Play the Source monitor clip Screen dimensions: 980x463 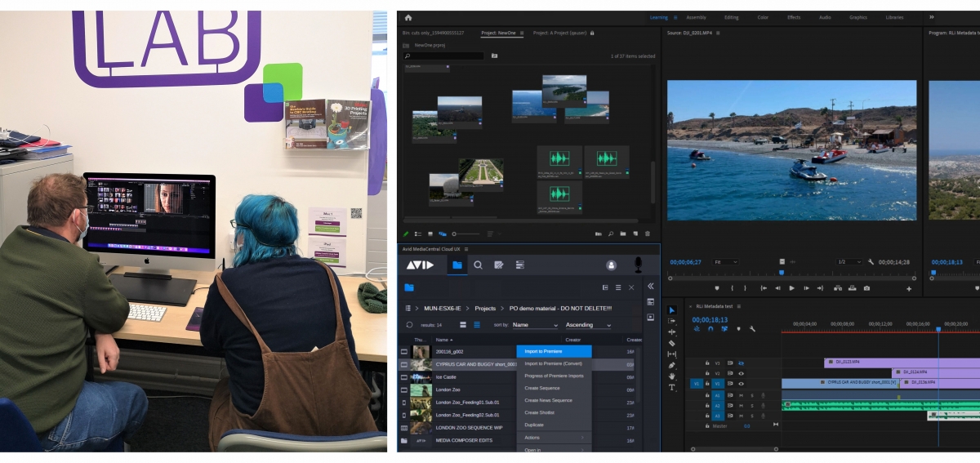[792, 288]
